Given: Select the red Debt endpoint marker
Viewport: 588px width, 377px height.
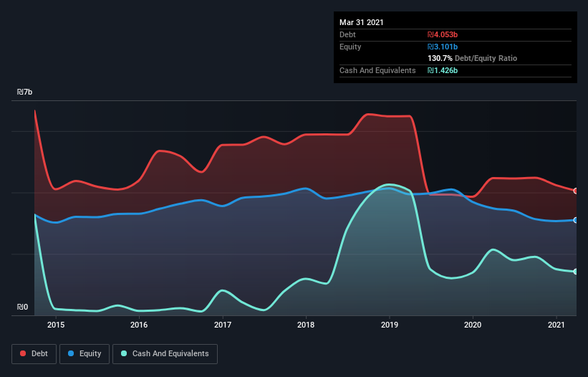Looking at the screenshot, I should pos(576,191).
